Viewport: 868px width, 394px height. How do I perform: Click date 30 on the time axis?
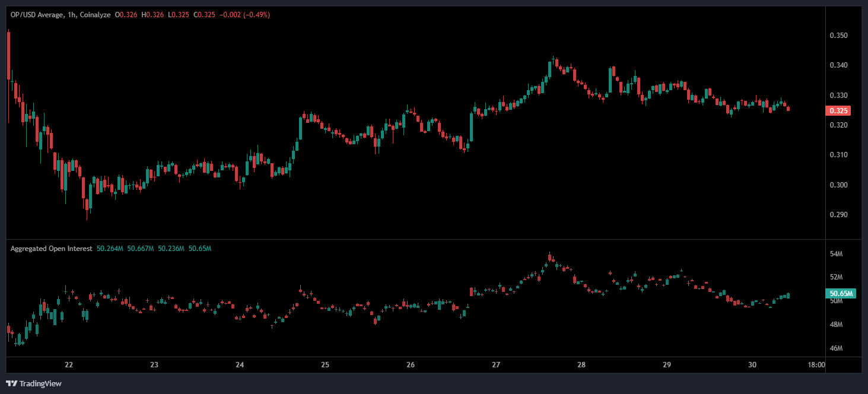pos(752,365)
